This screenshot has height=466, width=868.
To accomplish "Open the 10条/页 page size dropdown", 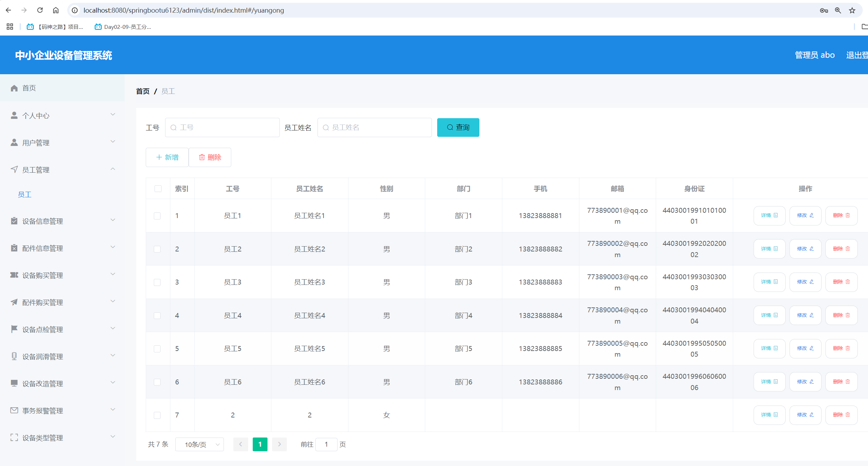I will click(x=200, y=444).
